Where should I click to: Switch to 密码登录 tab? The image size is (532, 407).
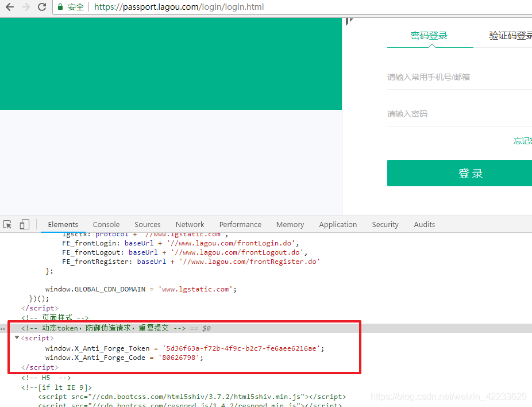(x=429, y=35)
